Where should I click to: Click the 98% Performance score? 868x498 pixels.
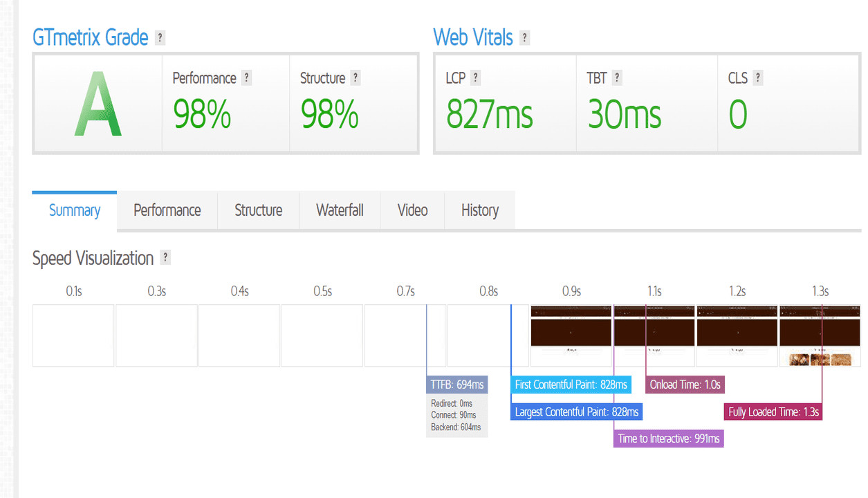click(x=202, y=114)
